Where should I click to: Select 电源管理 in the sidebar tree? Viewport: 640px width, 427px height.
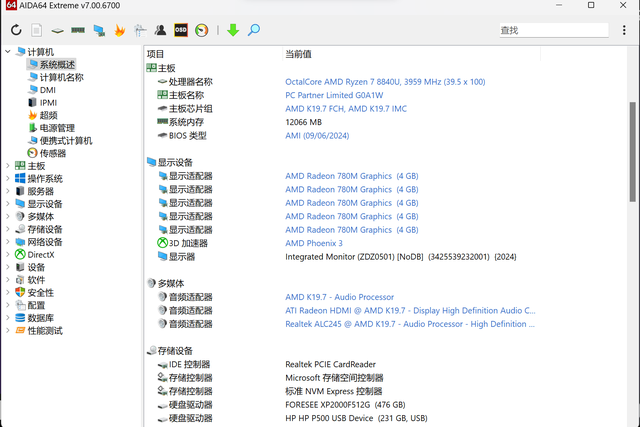(56, 128)
